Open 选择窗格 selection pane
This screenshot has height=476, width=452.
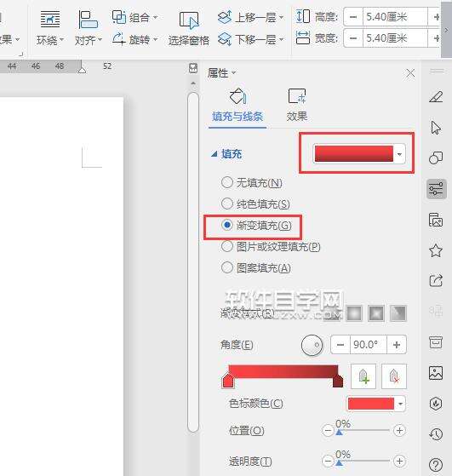[189, 28]
